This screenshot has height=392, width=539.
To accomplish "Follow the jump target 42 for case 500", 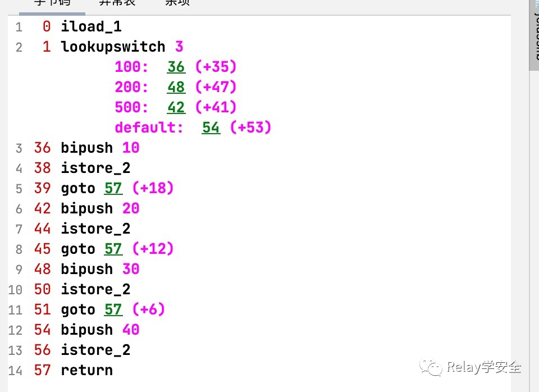I will tap(176, 107).
